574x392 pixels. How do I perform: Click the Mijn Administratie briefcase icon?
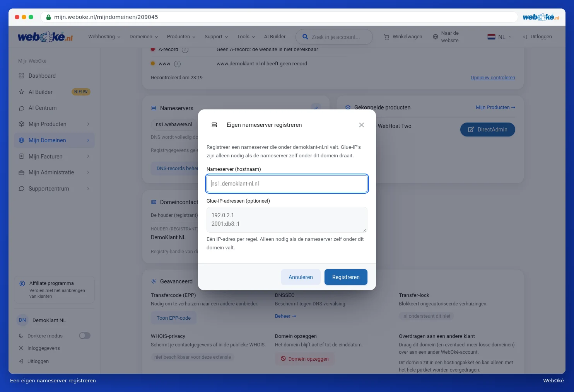pos(21,172)
